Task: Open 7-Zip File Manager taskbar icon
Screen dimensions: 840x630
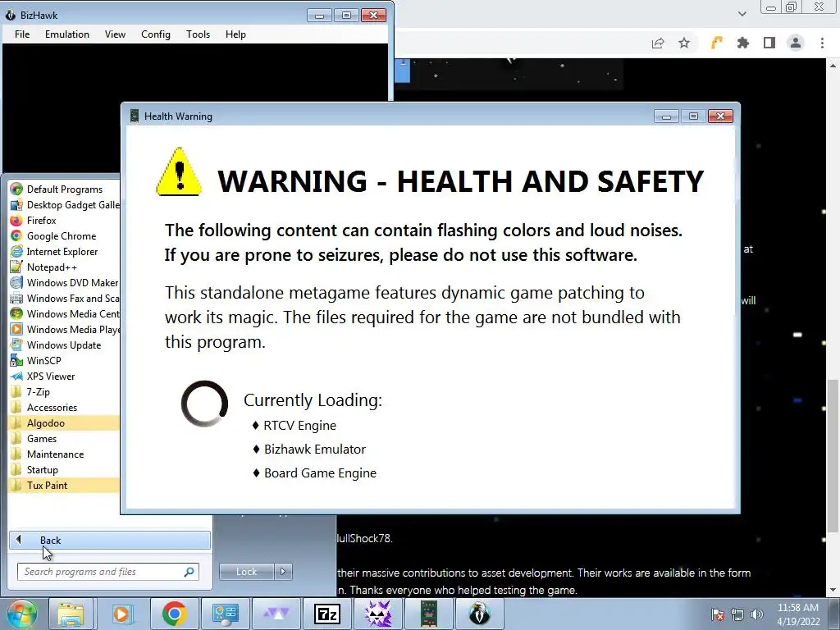Action: (326, 614)
